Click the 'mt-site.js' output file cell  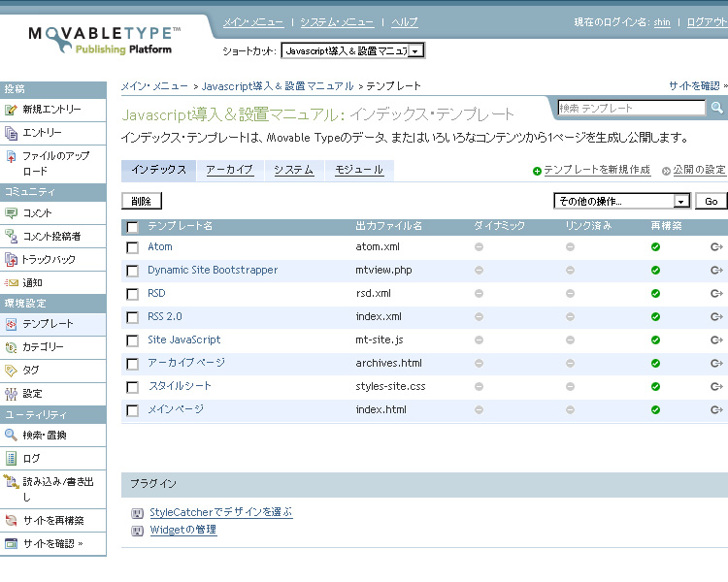point(380,339)
